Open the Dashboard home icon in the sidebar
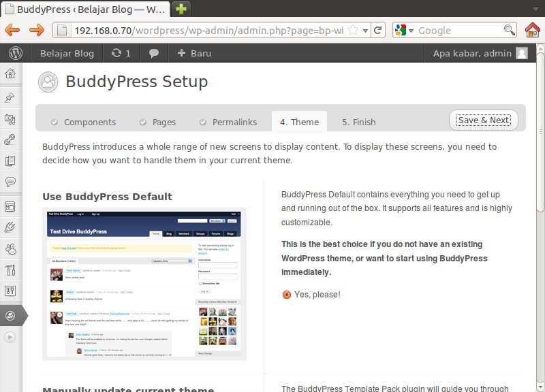Viewport: 545px width, 392px height. (x=10, y=73)
